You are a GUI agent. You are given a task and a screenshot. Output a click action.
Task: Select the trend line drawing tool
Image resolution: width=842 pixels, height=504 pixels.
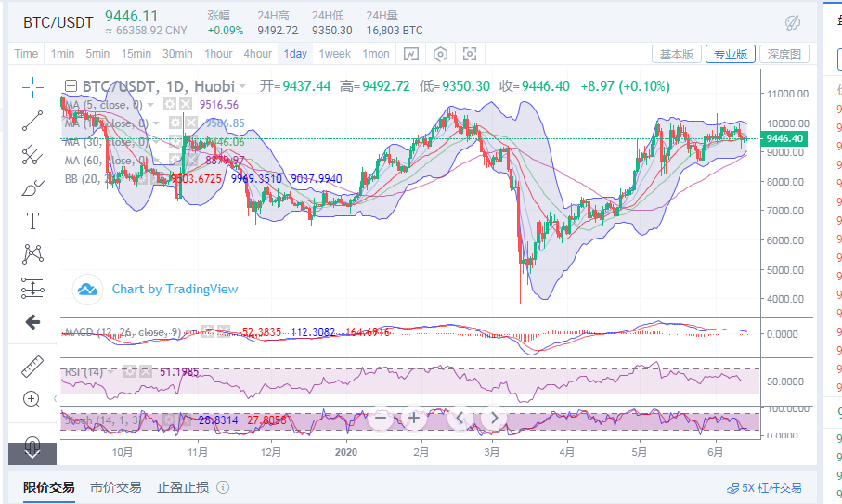tap(32, 121)
